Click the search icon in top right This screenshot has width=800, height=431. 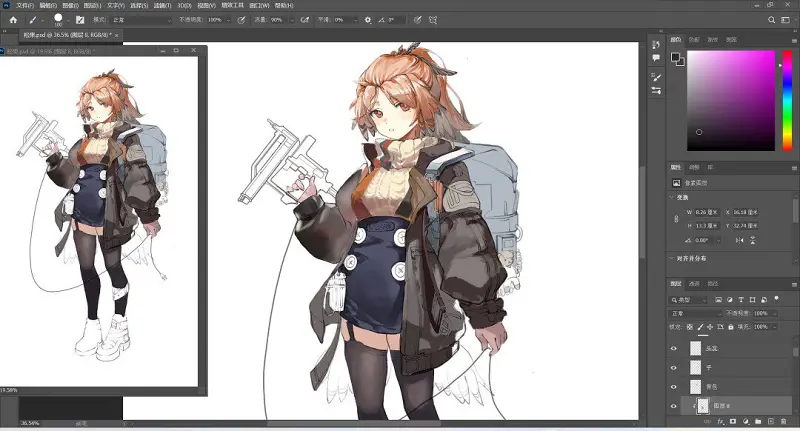[771, 20]
